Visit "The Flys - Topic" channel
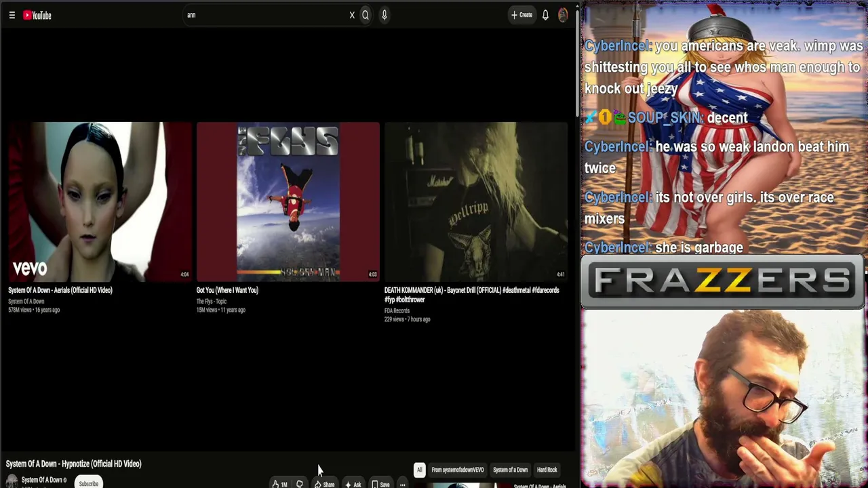Screen dimensions: 868x488 (212, 301)
